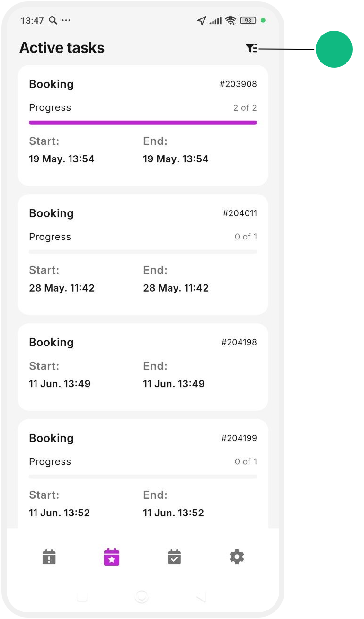Open Booking task #204011
364x619 pixels.
pyautogui.click(x=143, y=255)
